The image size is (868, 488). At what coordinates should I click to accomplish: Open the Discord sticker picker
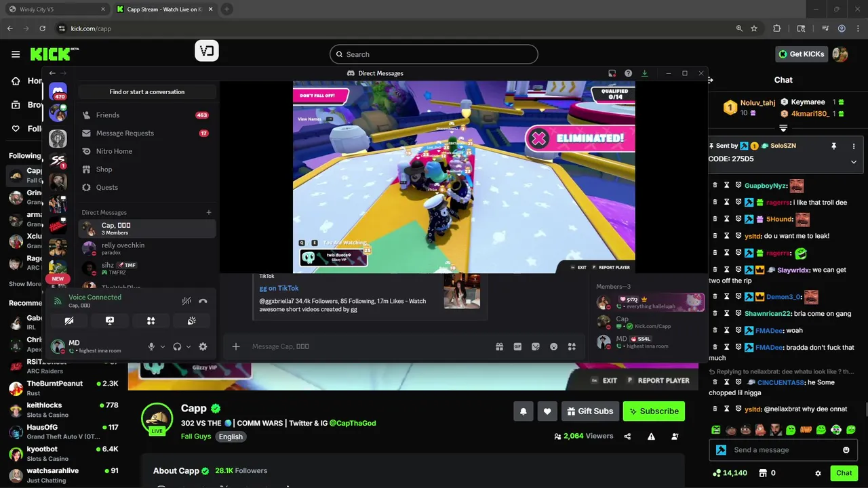point(536,346)
